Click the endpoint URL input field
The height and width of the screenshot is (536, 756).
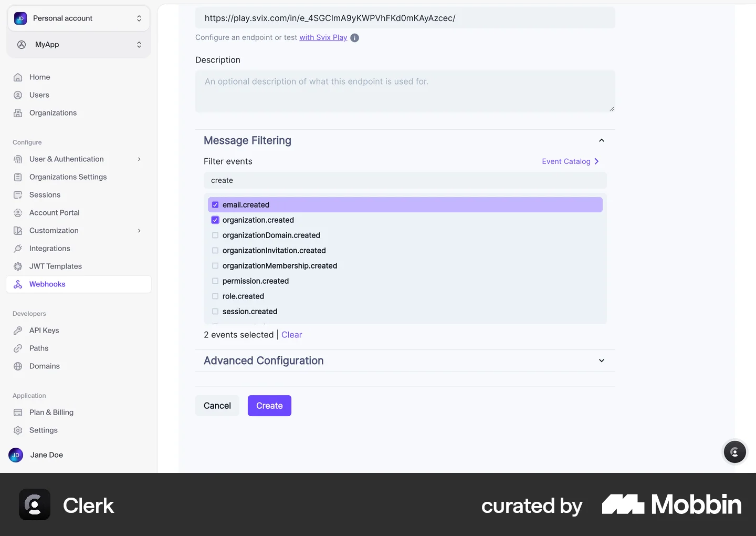coord(405,18)
